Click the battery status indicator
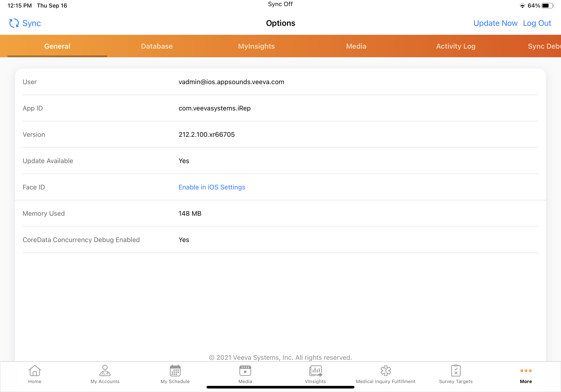The height and width of the screenshot is (392, 561). click(547, 6)
